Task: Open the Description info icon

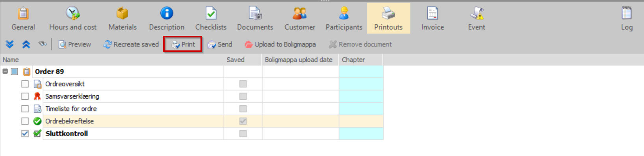Action: [x=167, y=13]
